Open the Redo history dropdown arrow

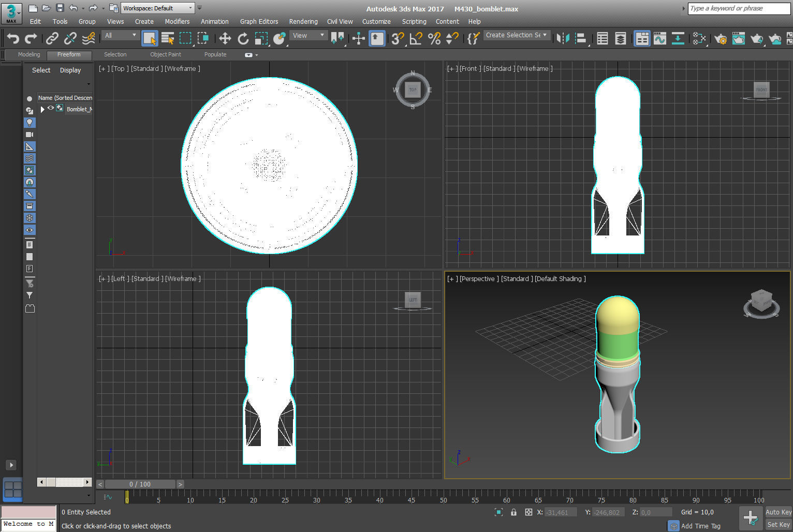tap(103, 8)
